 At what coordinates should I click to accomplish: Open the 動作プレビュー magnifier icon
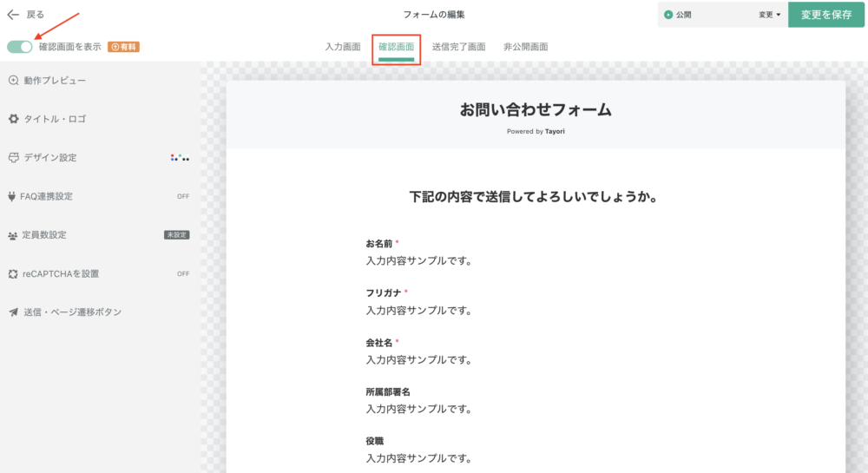[x=13, y=80]
